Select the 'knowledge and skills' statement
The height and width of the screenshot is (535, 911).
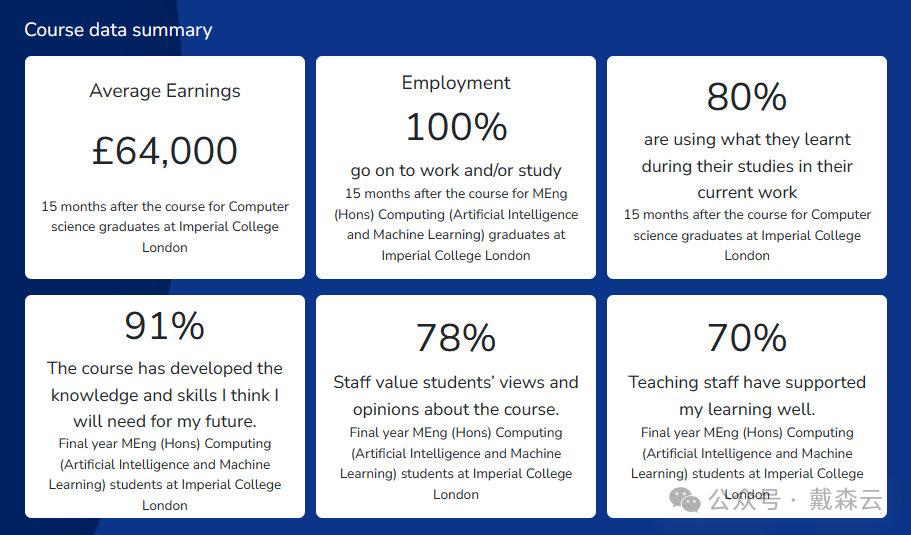pyautogui.click(x=165, y=394)
